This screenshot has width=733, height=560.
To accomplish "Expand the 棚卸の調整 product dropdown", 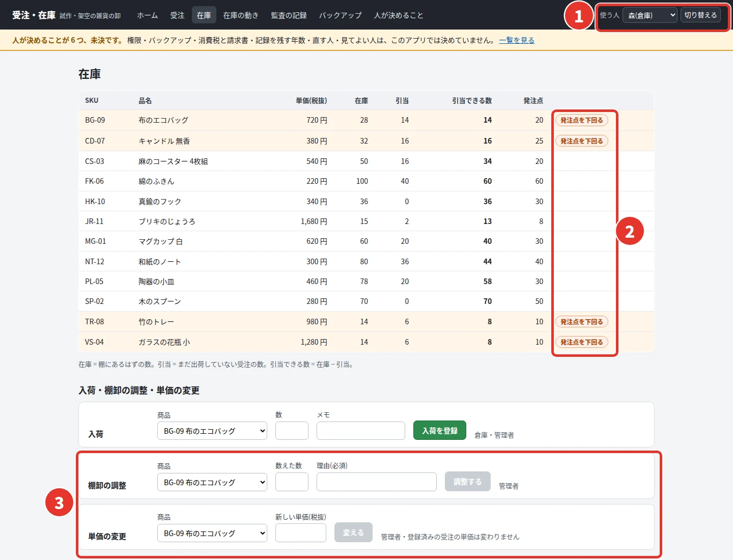I will click(x=212, y=482).
